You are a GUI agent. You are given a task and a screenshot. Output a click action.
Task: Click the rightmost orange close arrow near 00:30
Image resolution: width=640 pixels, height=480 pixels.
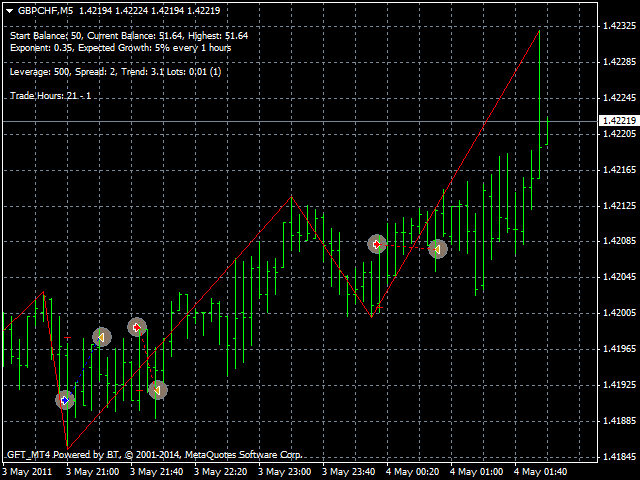(x=438, y=249)
